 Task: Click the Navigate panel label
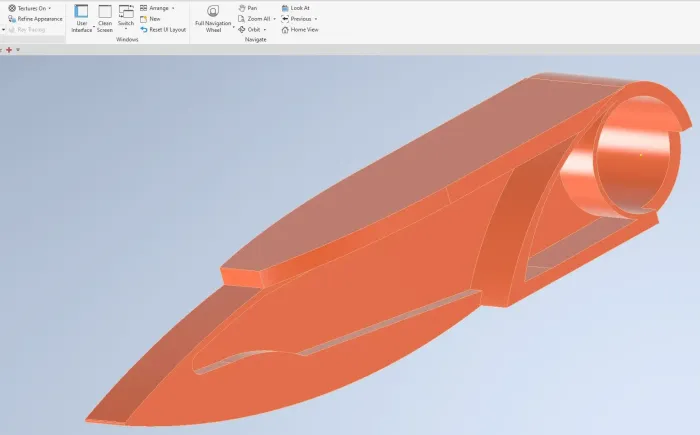256,40
